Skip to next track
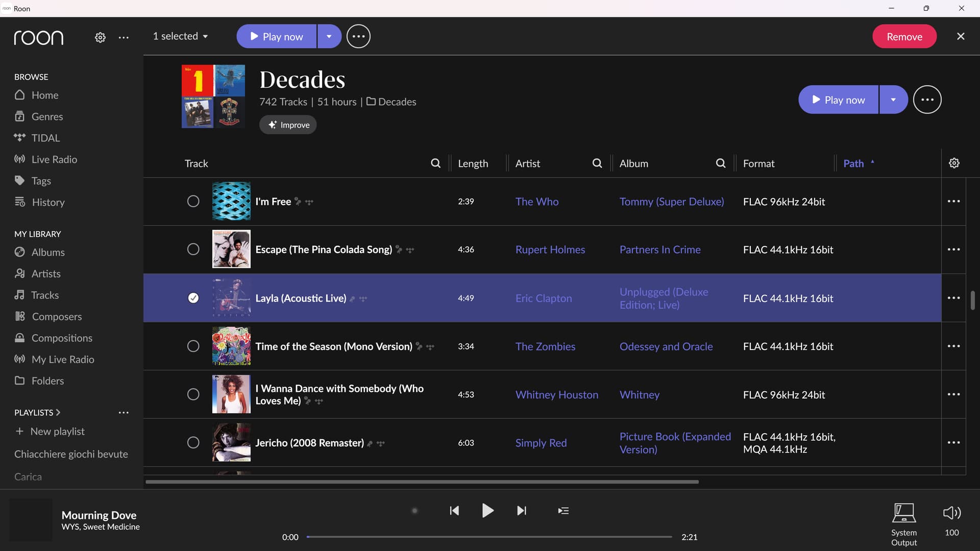Image resolution: width=980 pixels, height=551 pixels. pos(522,511)
